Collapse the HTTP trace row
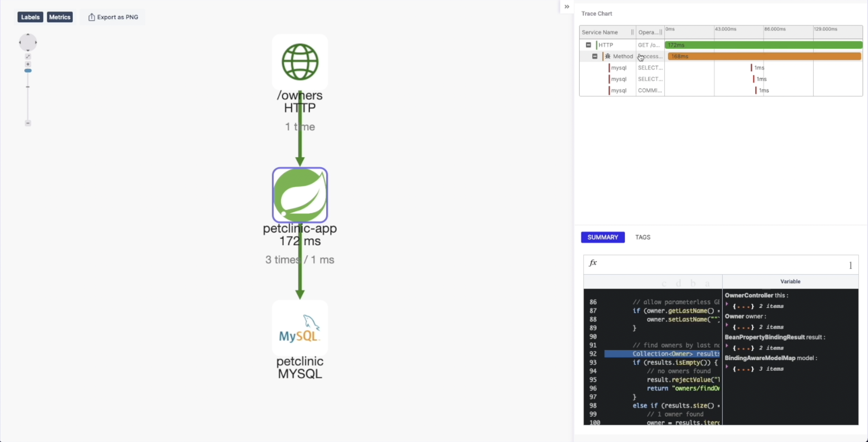 click(x=588, y=45)
